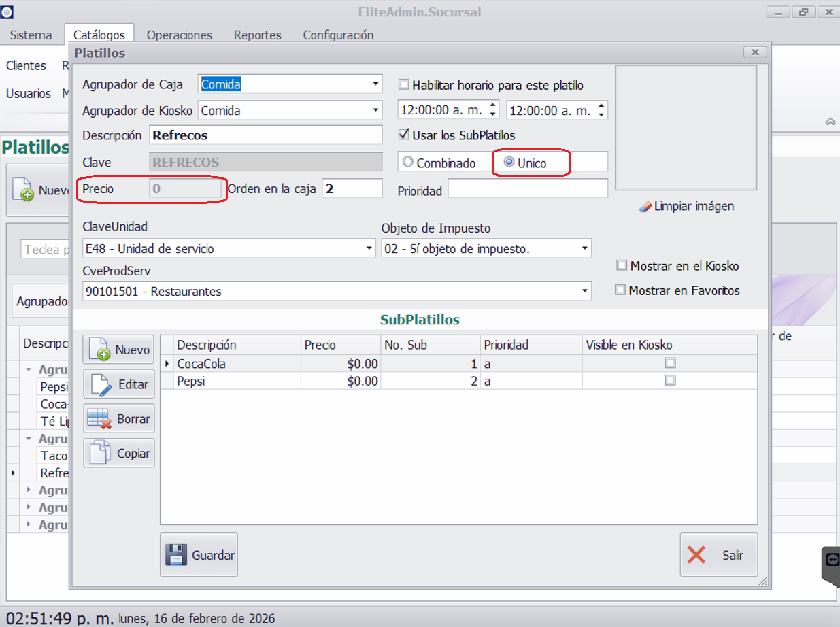840x627 pixels.
Task: Uncheck Usar los SubPlatillos checkbox
Action: (404, 135)
